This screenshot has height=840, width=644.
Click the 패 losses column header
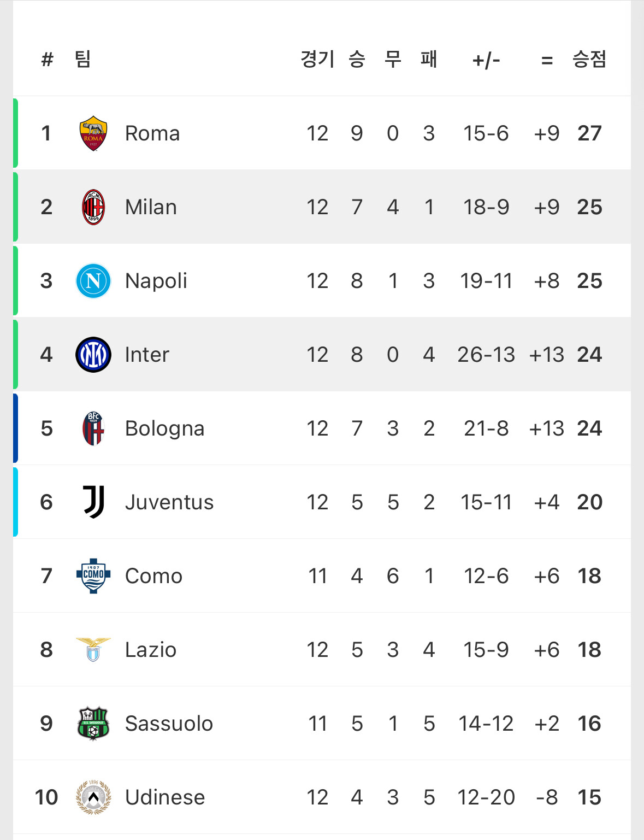click(x=429, y=59)
